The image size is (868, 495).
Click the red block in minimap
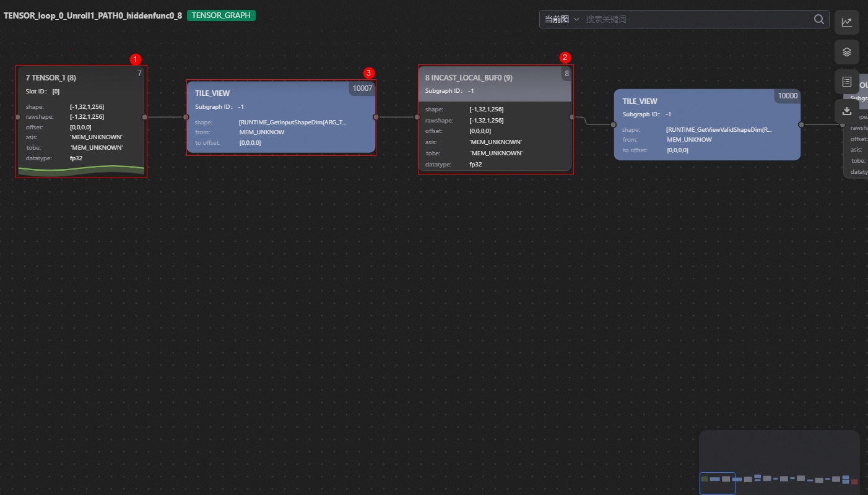pyautogui.click(x=854, y=481)
